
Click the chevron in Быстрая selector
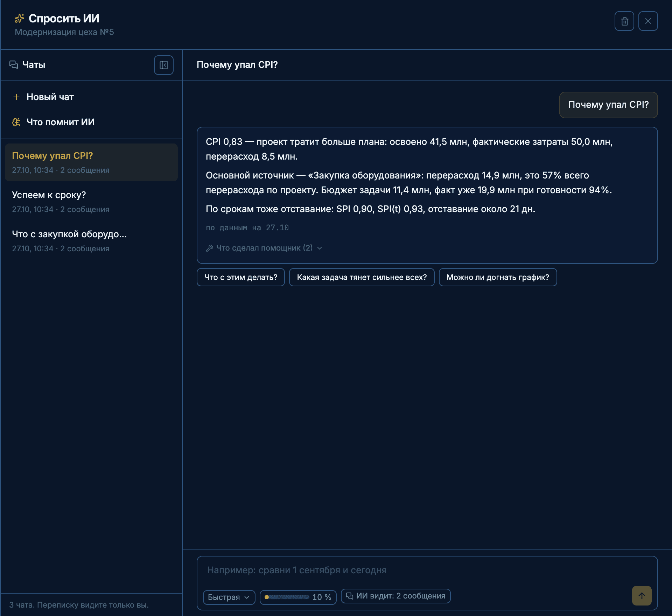[x=247, y=597]
